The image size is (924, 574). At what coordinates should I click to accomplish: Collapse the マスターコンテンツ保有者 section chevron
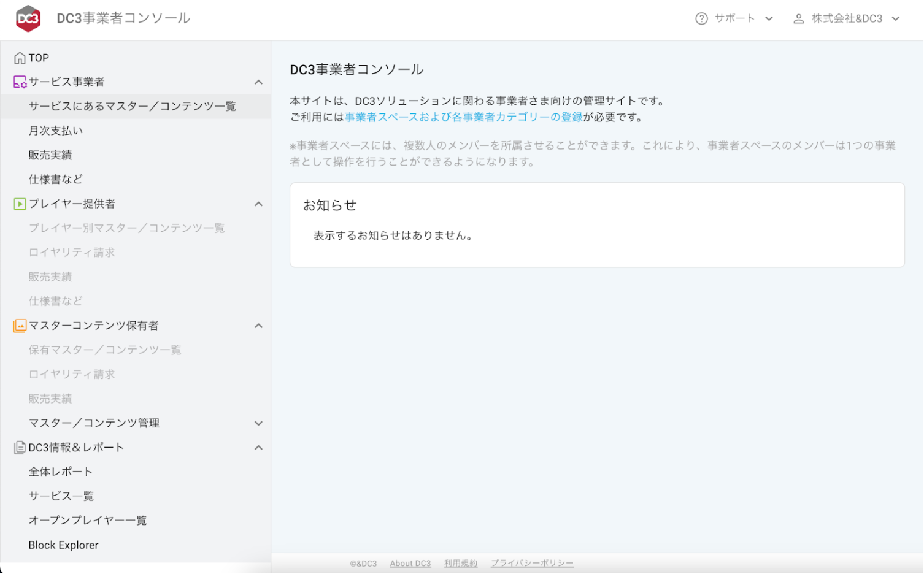(259, 326)
